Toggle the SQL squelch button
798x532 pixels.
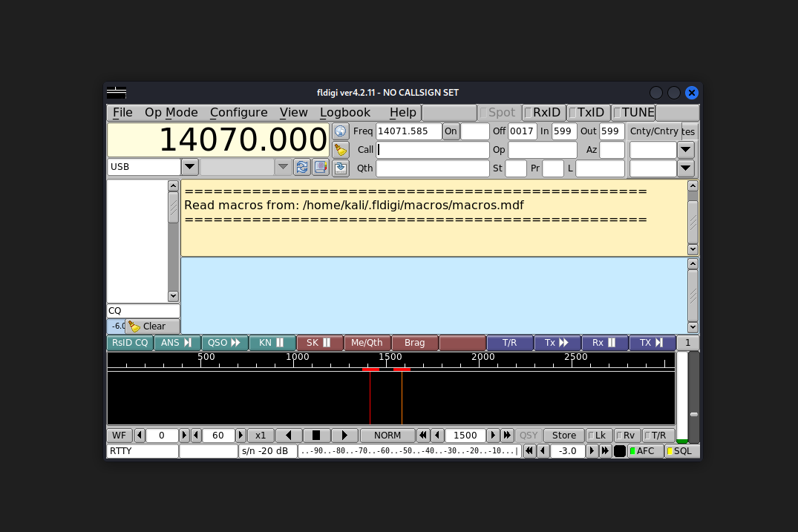(x=682, y=451)
